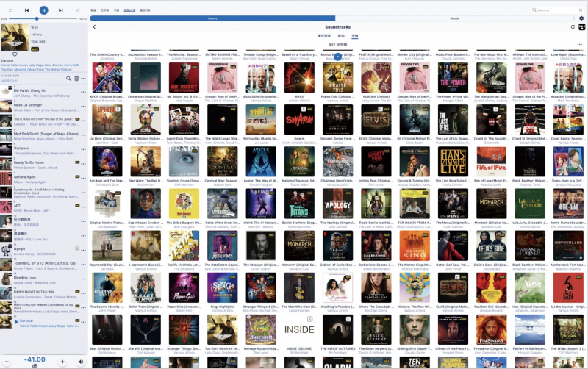The width and height of the screenshot is (588, 369).
Task: Clear the queue with the trash icon
Action: coord(76,79)
